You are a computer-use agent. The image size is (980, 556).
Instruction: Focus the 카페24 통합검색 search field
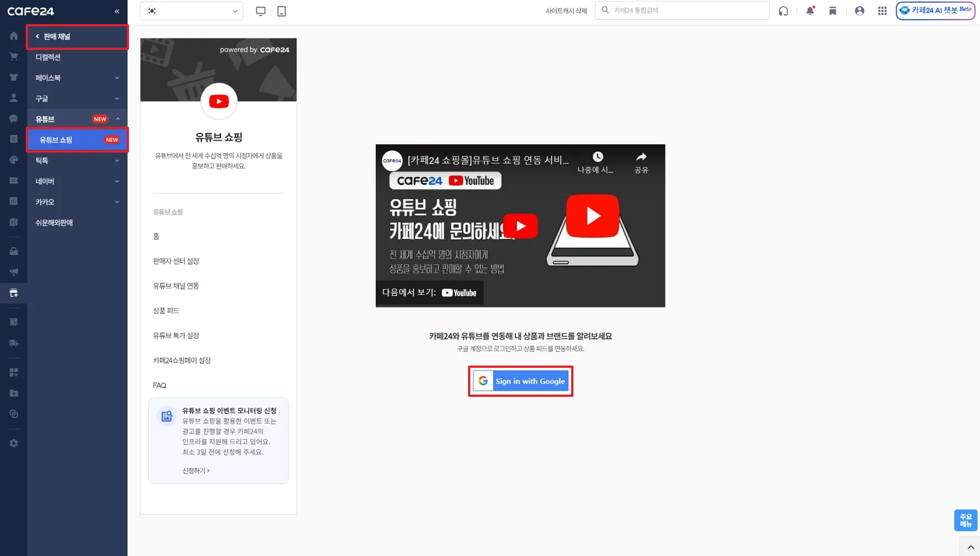tap(682, 10)
